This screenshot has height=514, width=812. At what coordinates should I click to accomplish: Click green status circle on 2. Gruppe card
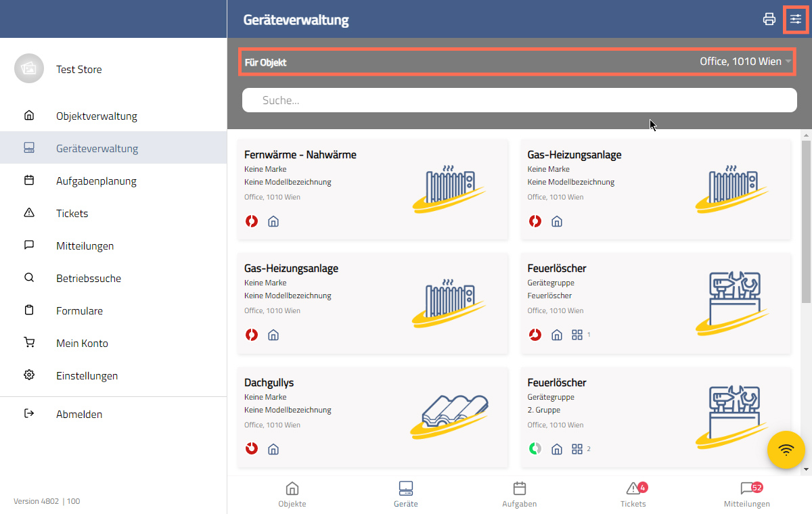pyautogui.click(x=535, y=449)
